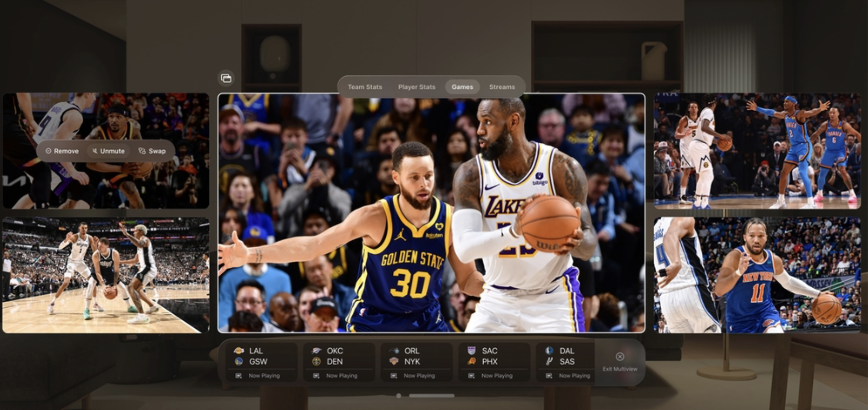The width and height of the screenshot is (868, 410).
Task: Select the Spurs game thumbnail at bottom left
Action: click(106, 275)
